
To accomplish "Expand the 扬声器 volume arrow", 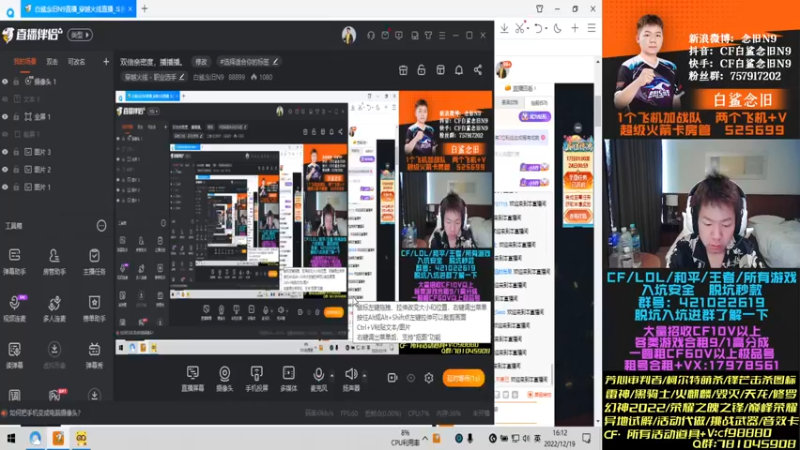I will tap(364, 376).
